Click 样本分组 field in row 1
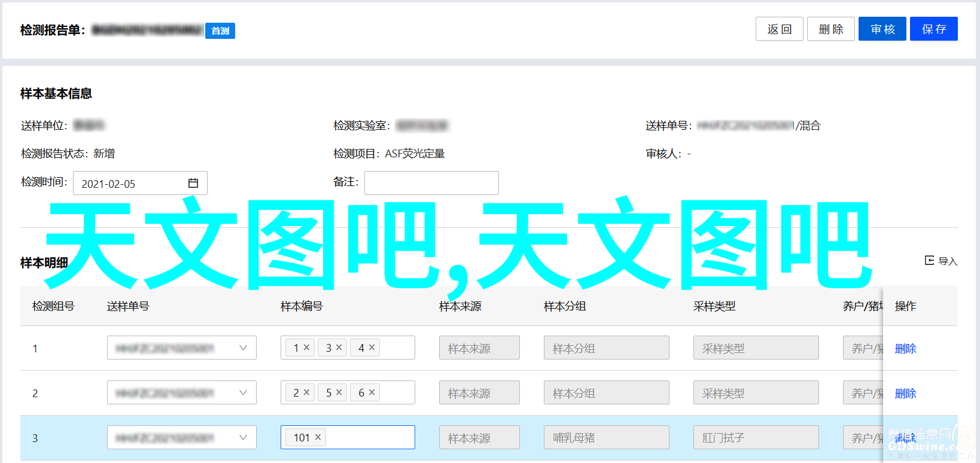The width and height of the screenshot is (980, 463). tap(607, 348)
